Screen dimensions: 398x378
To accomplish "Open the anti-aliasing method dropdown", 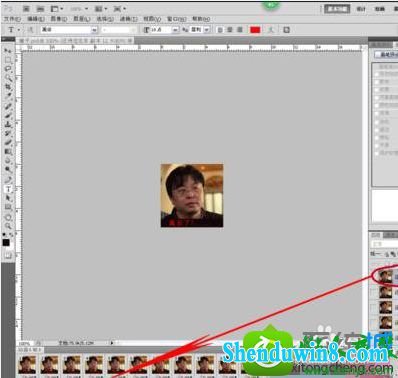I will tap(207, 30).
